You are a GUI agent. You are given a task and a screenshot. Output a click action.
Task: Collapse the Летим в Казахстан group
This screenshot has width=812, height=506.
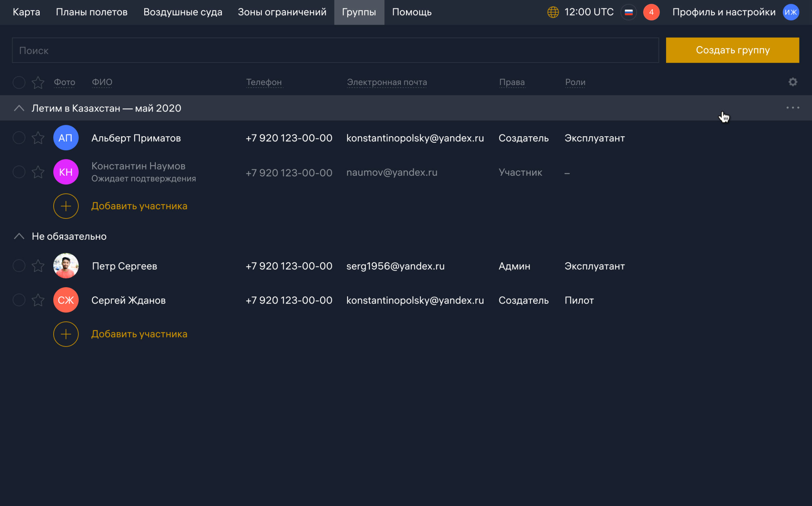pyautogui.click(x=19, y=108)
